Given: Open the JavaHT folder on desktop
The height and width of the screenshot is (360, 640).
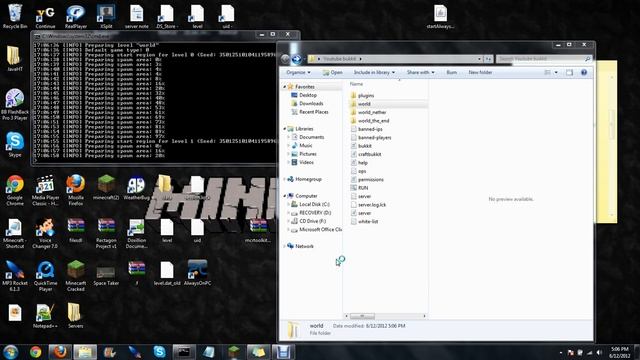Looking at the screenshot, I should tap(15, 58).
